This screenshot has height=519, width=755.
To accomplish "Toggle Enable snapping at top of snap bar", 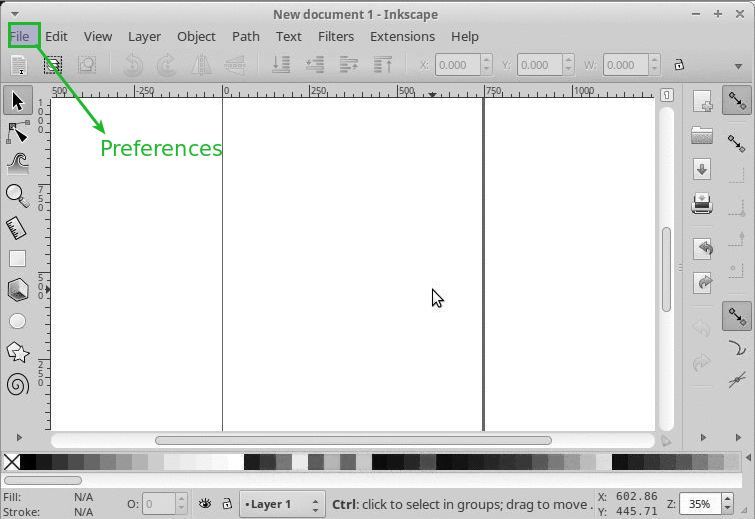I will click(x=737, y=101).
